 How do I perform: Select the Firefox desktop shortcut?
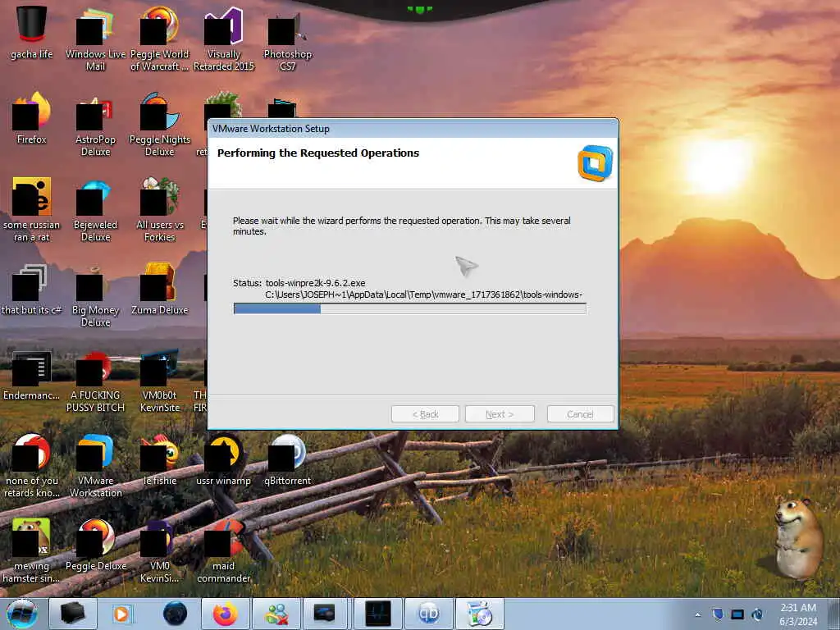coord(32,118)
